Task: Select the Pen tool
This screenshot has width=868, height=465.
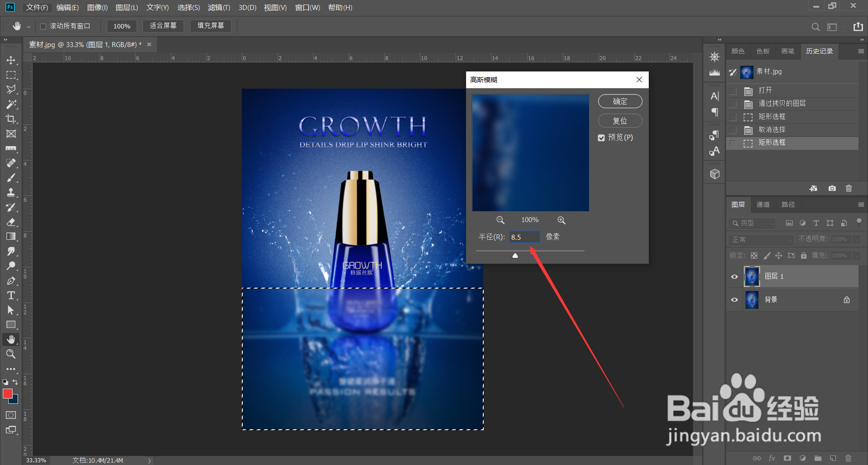Action: 11,281
